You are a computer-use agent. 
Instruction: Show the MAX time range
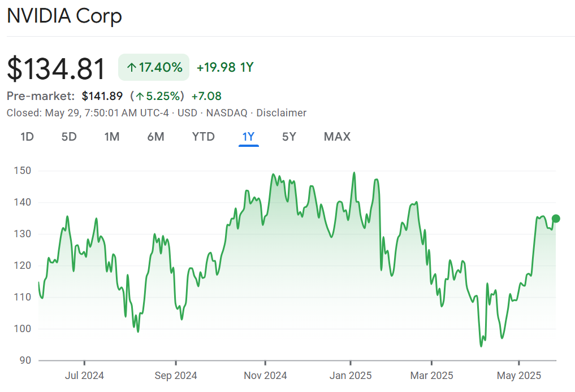pos(337,137)
